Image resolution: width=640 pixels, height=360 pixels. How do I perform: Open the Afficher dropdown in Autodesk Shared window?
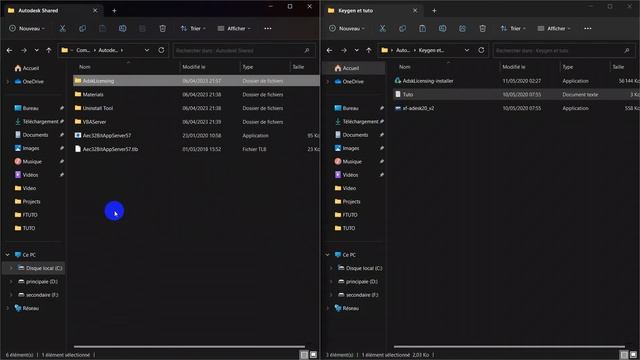[x=234, y=28]
